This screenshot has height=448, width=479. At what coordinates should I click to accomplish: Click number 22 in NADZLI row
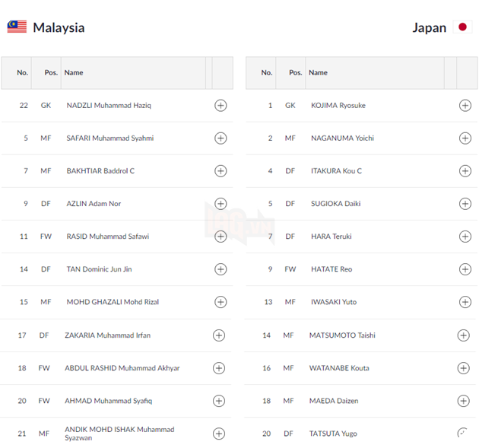(24, 106)
